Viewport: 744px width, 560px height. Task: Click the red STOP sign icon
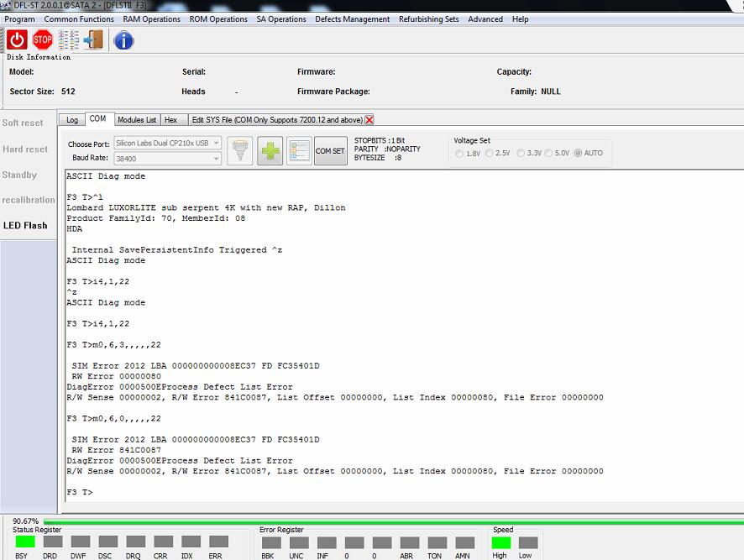pyautogui.click(x=43, y=39)
